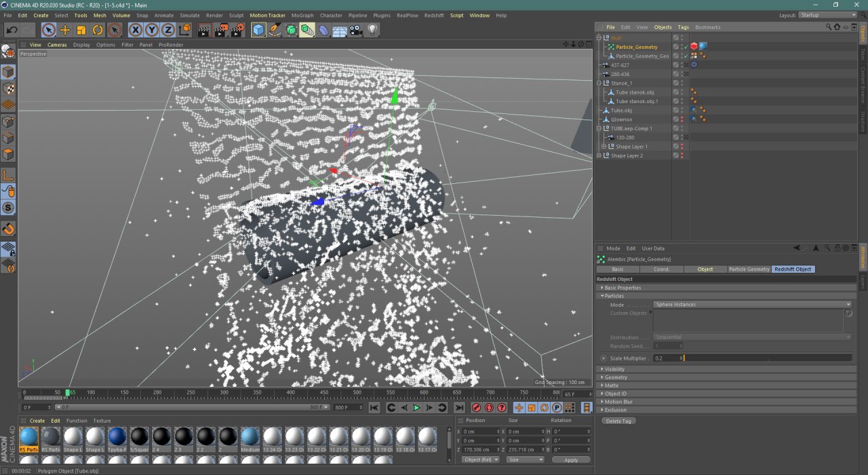
Task: Toggle visibility dots of Шомпол
Action: 682,119
